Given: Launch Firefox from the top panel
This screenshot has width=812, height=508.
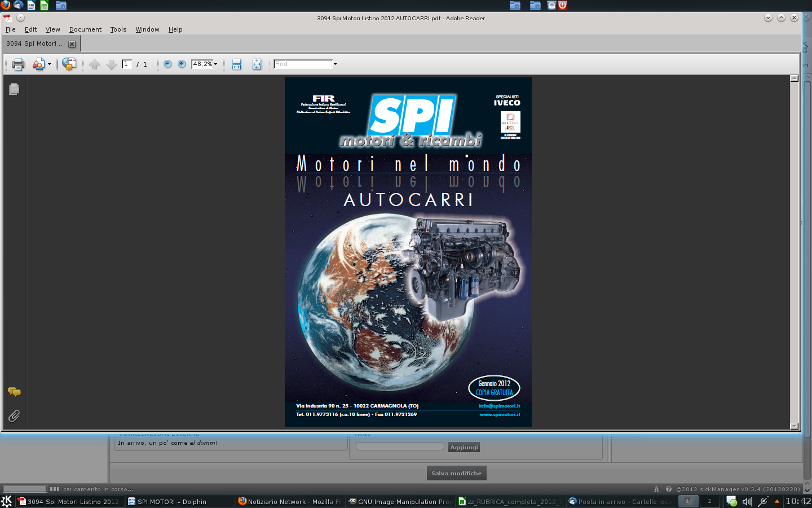Looking at the screenshot, I should pos(6,5).
